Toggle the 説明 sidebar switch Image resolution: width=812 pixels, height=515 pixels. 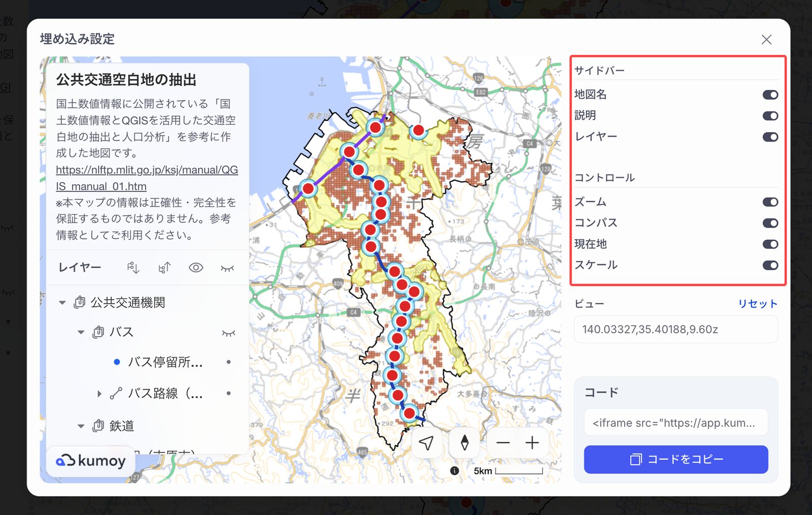[770, 116]
